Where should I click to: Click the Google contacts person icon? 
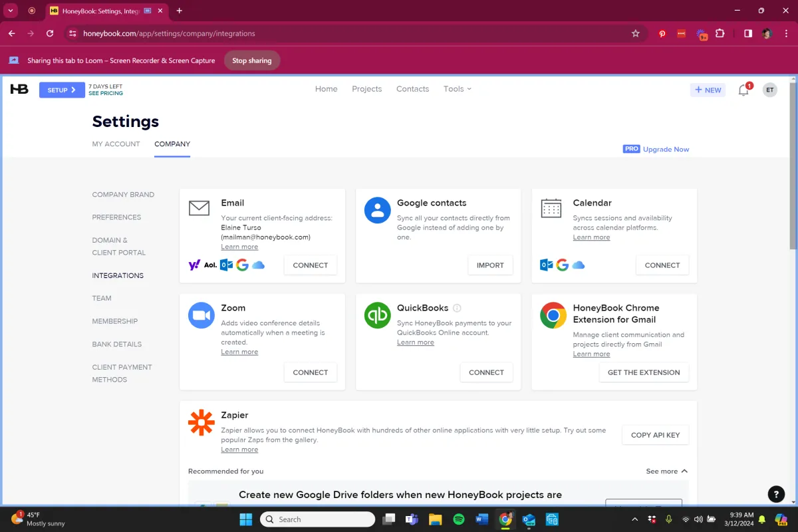click(378, 210)
